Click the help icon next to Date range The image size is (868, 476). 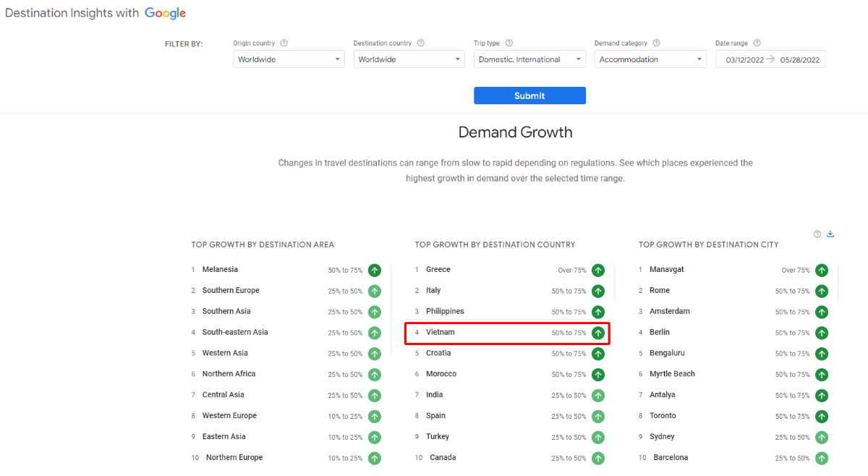pos(757,43)
